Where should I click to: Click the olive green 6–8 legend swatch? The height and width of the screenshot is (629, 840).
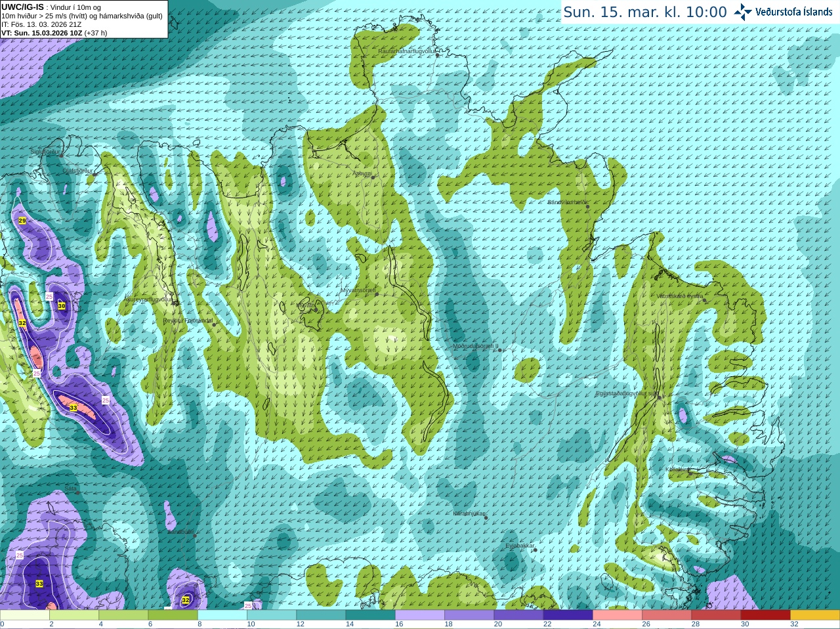[173, 615]
